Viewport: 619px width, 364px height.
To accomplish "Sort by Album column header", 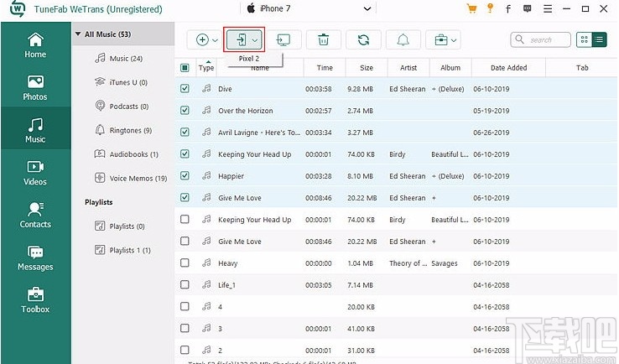I will tap(450, 67).
